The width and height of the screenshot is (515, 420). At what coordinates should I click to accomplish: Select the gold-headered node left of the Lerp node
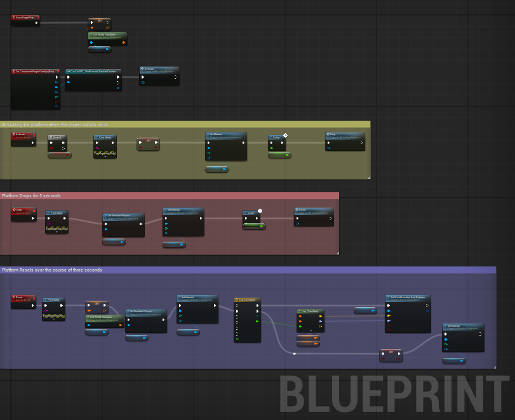coord(247,320)
